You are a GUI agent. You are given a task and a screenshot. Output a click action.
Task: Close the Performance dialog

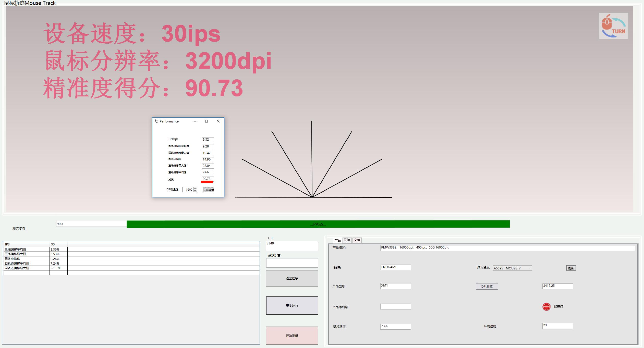218,121
